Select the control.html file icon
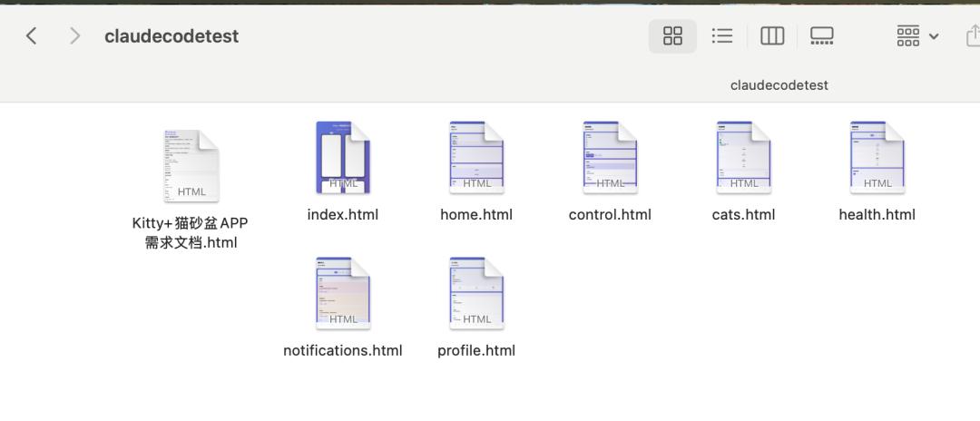Screen dimensions: 980x421 coord(610,157)
